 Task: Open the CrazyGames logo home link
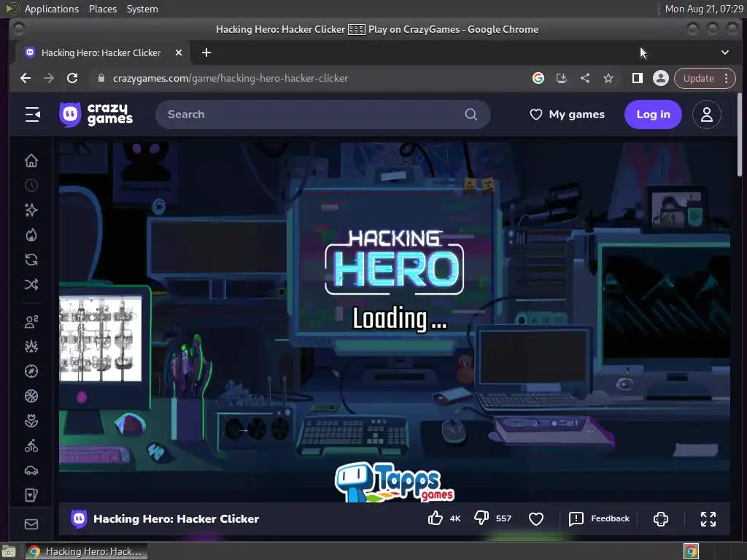click(x=96, y=114)
